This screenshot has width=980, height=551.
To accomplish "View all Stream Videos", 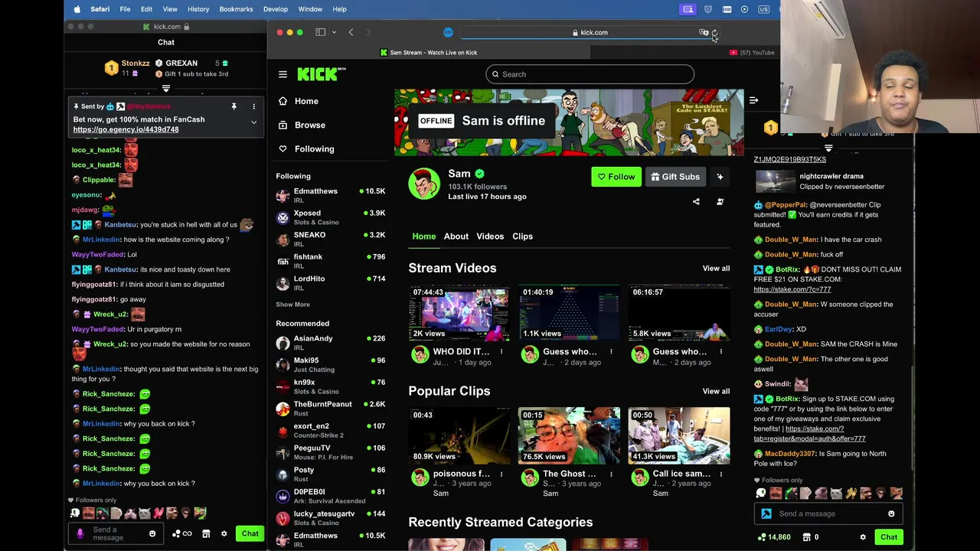I will (x=716, y=269).
